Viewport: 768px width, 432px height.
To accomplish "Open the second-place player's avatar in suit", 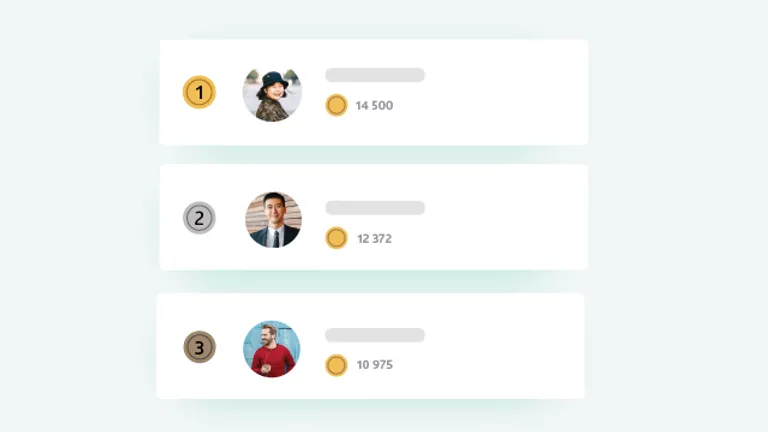I will 273,220.
